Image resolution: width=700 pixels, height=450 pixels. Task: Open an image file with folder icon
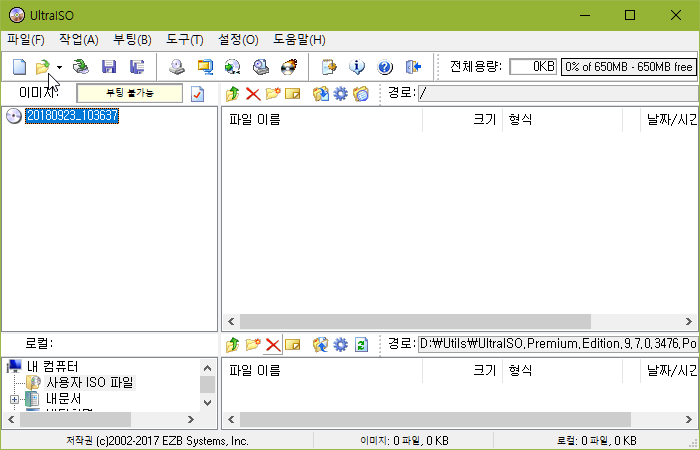pos(43,67)
